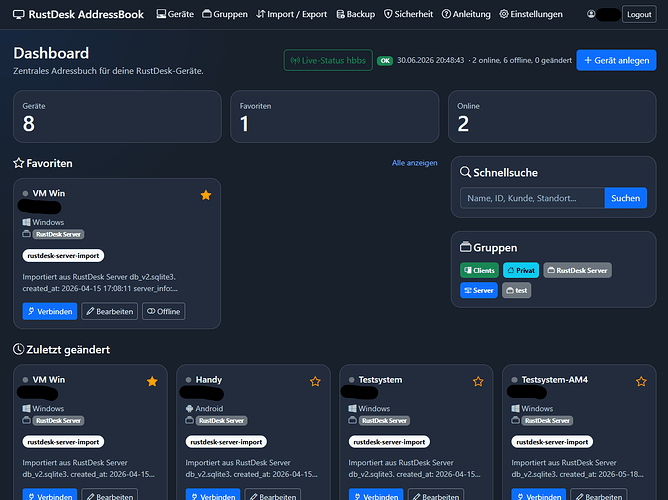Screen dimensions: 668x500
Task: Click Bearbeiten on the Testsystem-AM4 card
Action: click(599, 494)
